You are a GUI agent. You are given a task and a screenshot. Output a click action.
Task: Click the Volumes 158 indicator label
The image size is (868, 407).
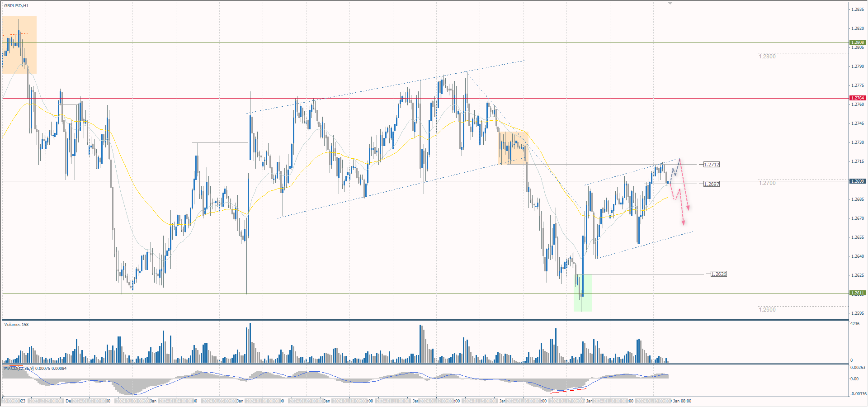pyautogui.click(x=16, y=325)
